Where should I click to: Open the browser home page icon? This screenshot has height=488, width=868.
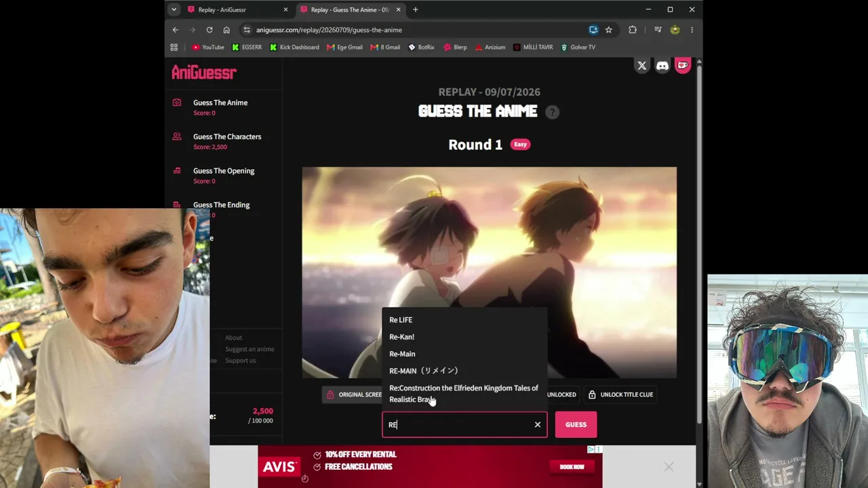pyautogui.click(x=226, y=30)
